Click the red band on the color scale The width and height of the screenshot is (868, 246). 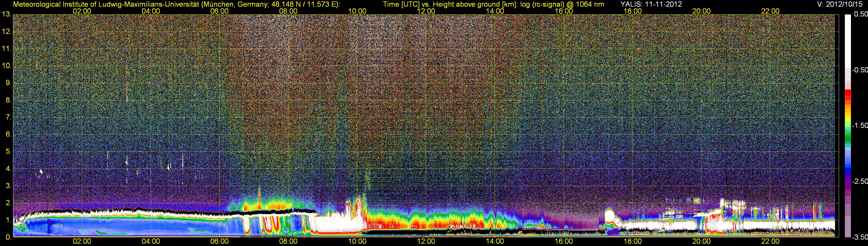point(847,94)
